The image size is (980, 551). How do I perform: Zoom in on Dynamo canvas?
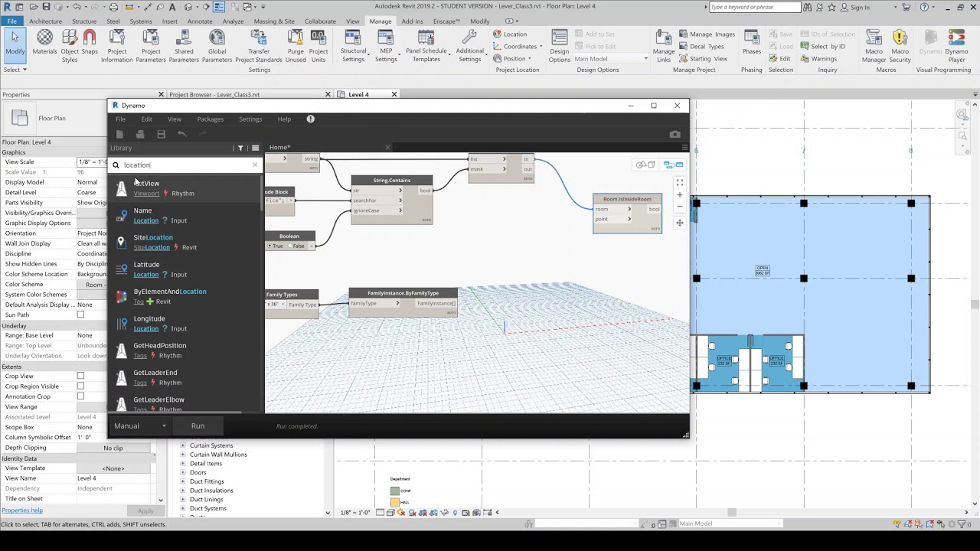coord(679,195)
